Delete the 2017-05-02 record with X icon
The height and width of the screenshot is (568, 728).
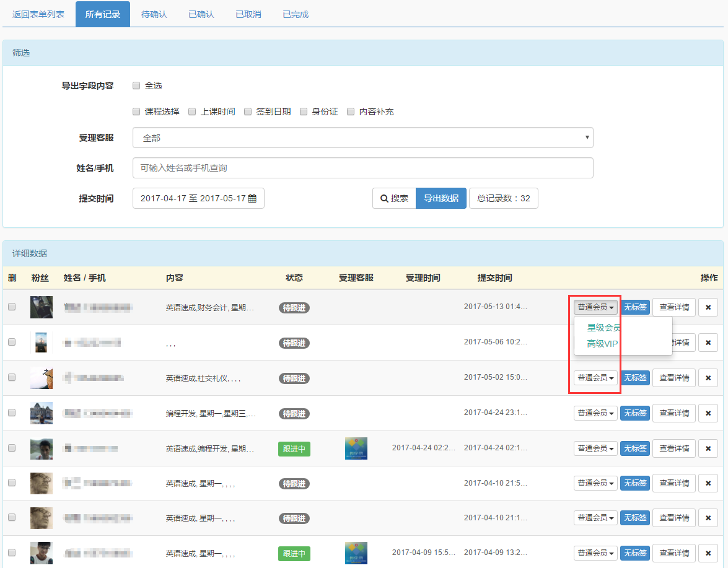(708, 378)
